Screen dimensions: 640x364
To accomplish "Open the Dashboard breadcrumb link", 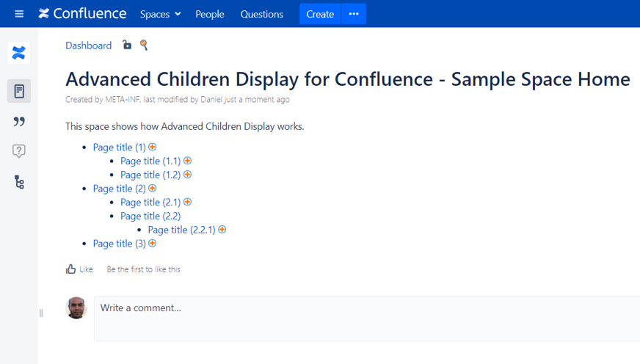I will (88, 45).
